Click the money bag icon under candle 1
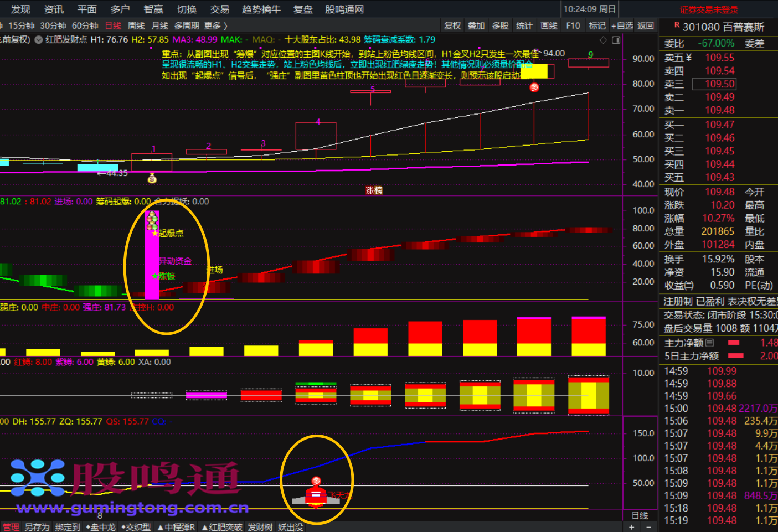This screenshot has width=778, height=532. (x=152, y=178)
